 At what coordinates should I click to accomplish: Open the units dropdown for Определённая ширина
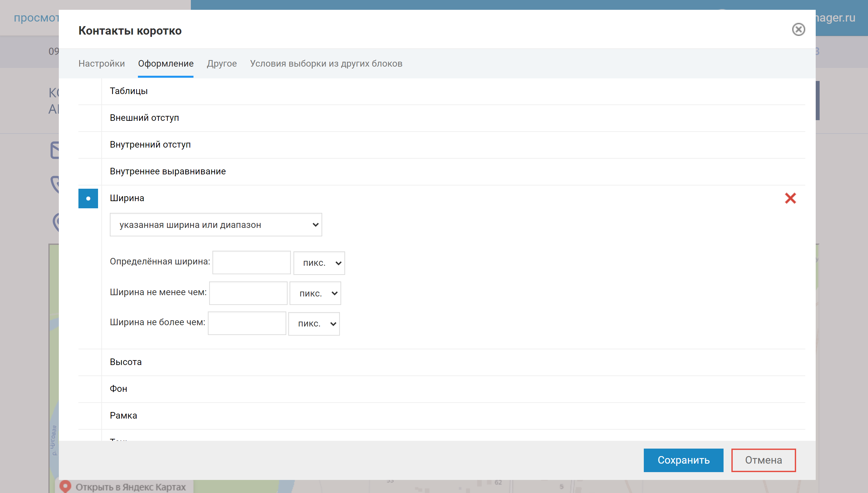pos(319,263)
